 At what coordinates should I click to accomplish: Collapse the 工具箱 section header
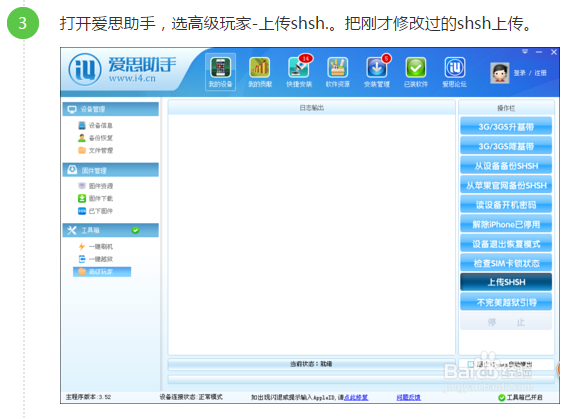point(111,230)
